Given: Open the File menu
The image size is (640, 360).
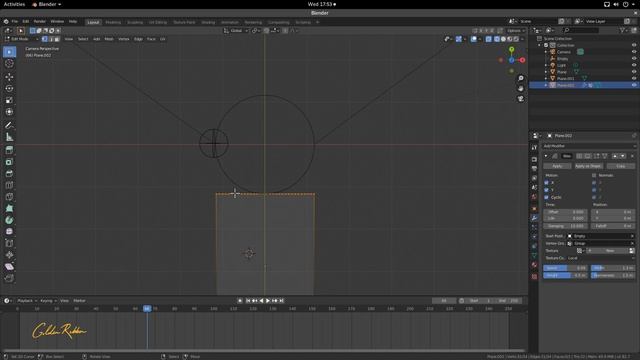Looking at the screenshot, I should coord(15,21).
